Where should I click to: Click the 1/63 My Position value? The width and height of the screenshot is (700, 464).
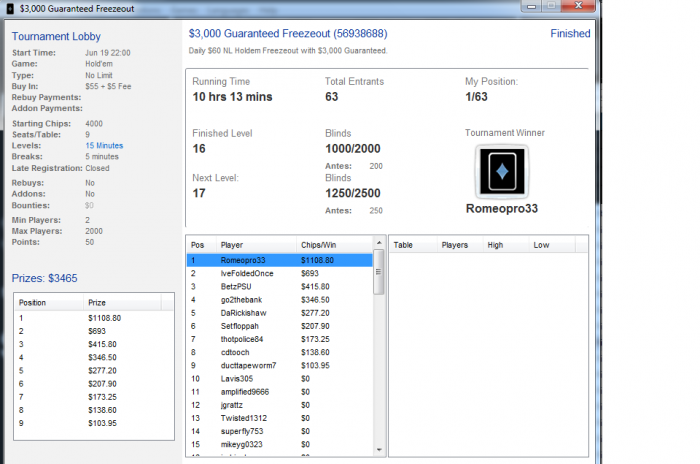pos(476,96)
